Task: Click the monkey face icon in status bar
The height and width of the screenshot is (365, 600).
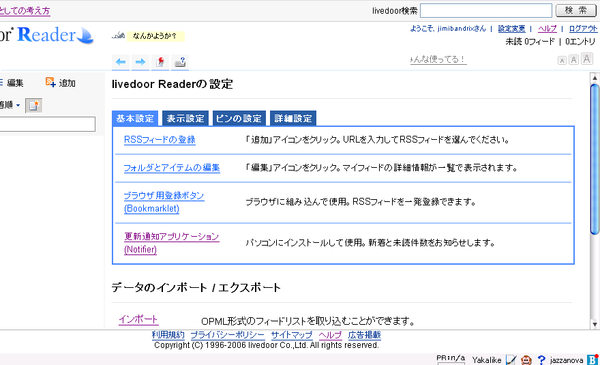Action: coord(526,360)
